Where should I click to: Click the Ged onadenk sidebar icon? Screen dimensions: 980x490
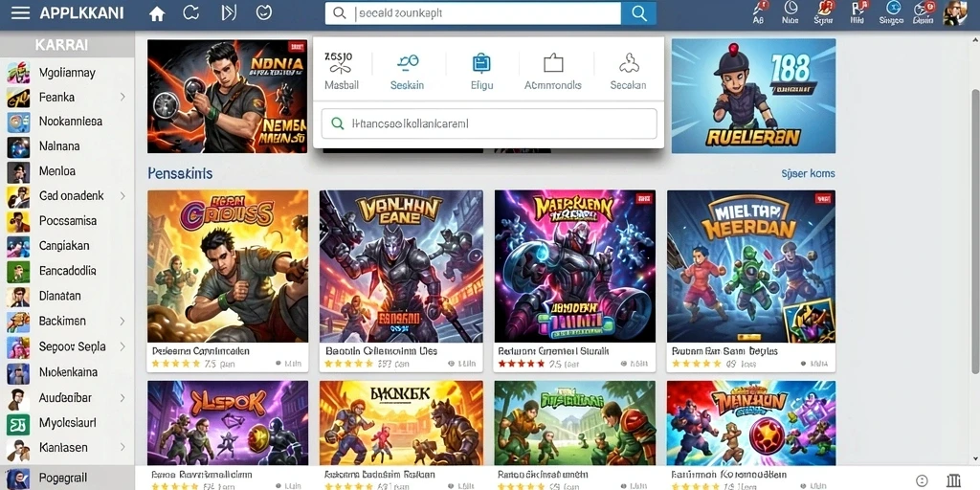pos(18,196)
